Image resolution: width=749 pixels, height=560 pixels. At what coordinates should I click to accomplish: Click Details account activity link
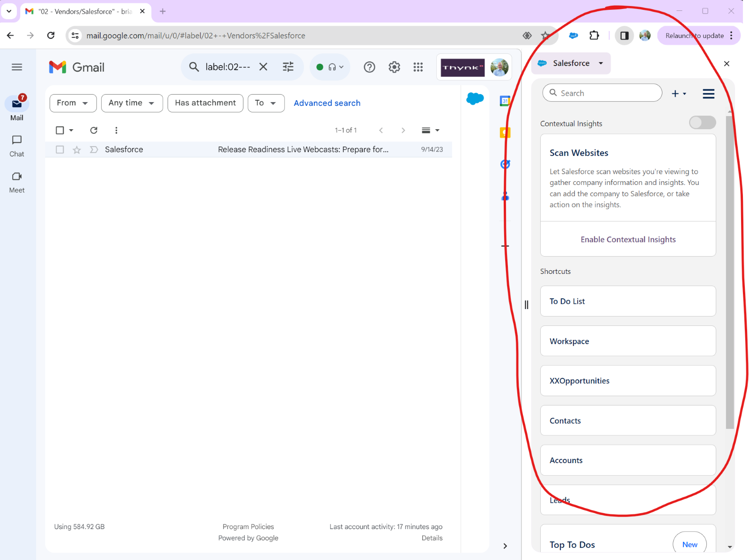[x=432, y=538]
